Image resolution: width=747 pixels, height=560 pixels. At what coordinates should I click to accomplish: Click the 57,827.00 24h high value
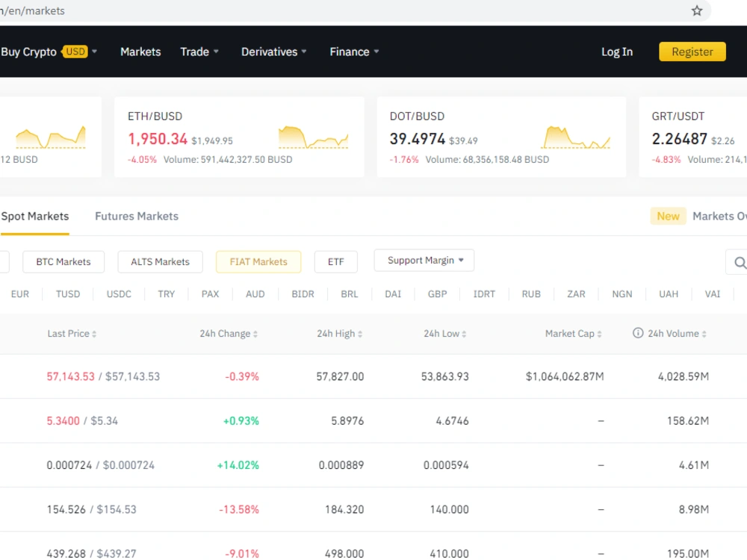tap(340, 376)
